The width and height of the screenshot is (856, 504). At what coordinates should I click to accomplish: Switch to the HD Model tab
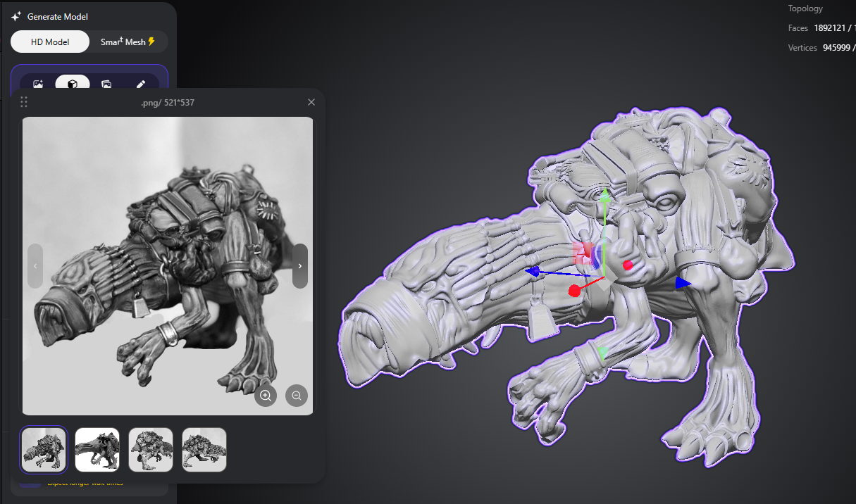click(50, 42)
